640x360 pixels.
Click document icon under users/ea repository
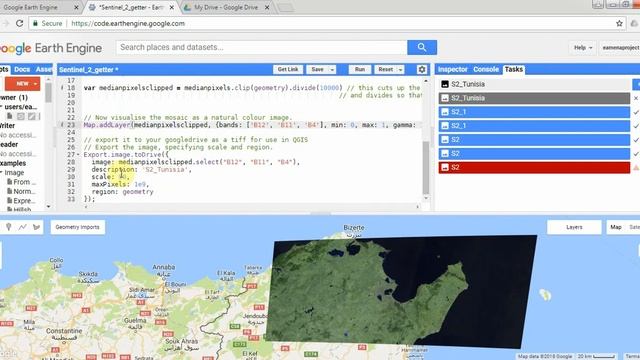click(9, 116)
